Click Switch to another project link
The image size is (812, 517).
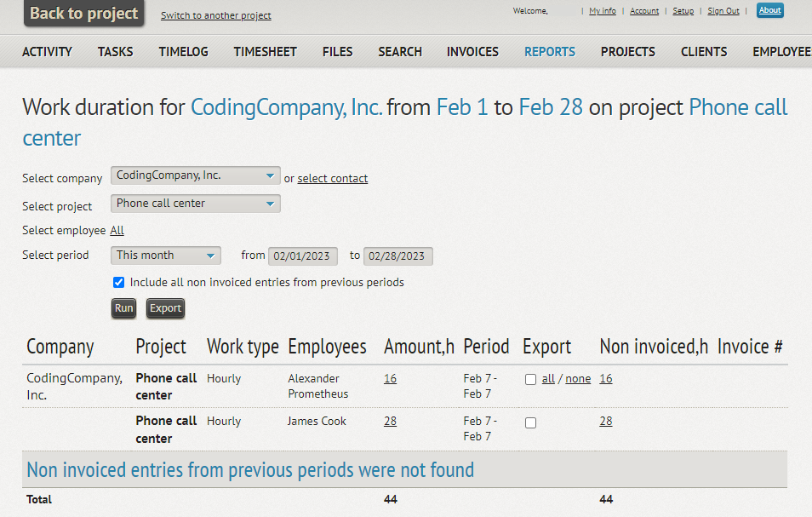point(216,16)
